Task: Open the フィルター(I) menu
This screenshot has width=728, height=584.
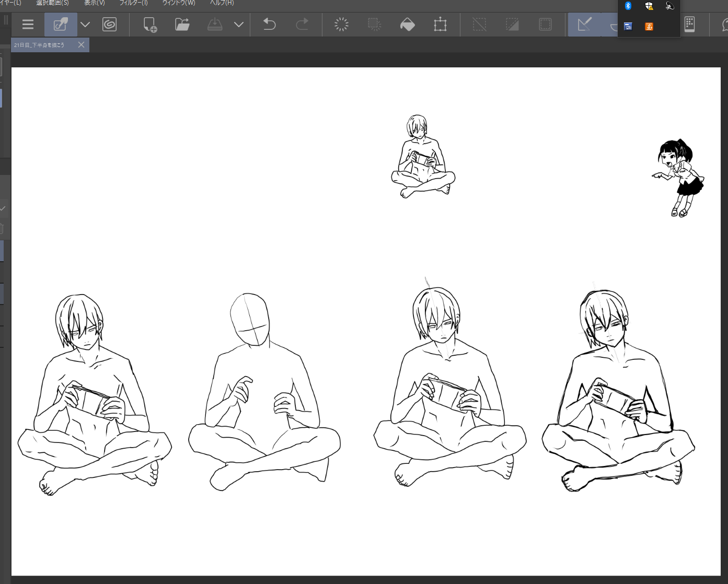Action: (x=133, y=3)
